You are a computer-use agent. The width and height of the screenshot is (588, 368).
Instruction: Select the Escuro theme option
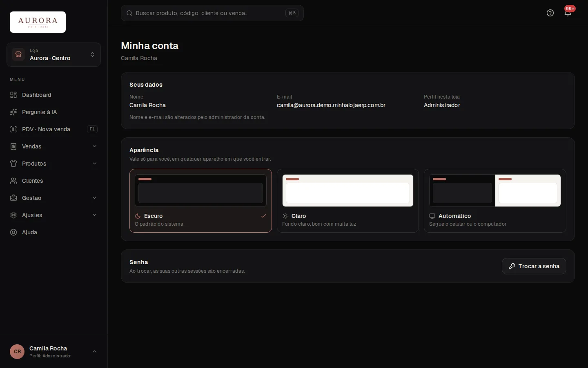200,201
